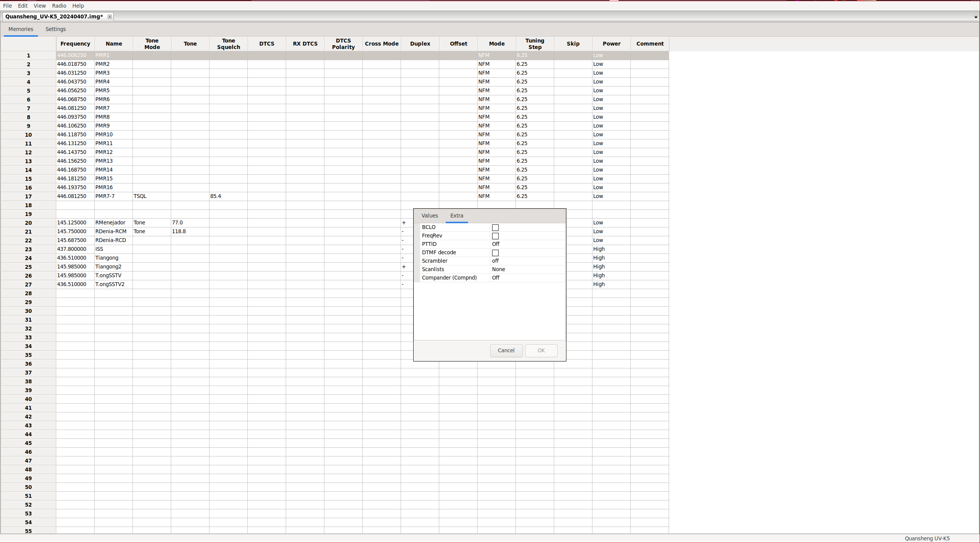This screenshot has height=543, width=980.
Task: Toggle the FreqRev checkbox
Action: [495, 236]
